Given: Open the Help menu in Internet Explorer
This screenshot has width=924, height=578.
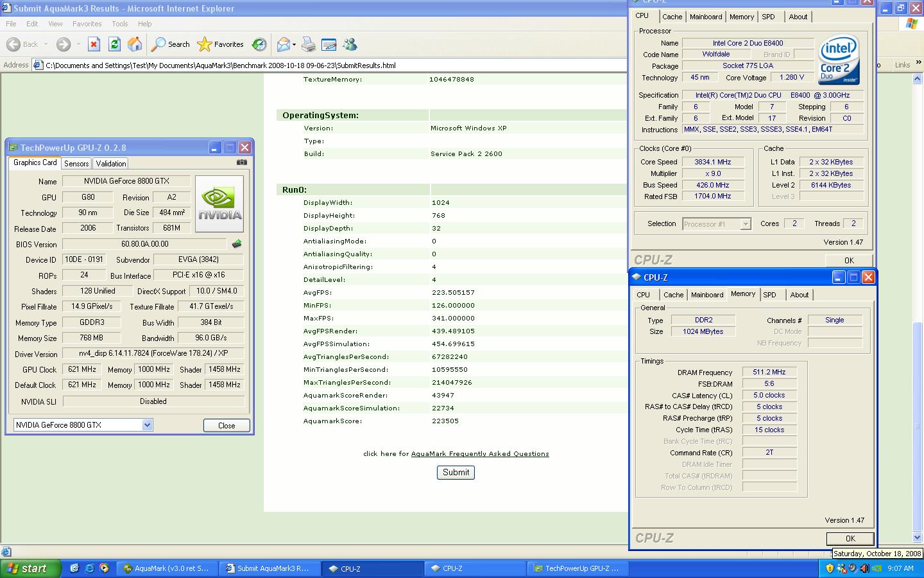Looking at the screenshot, I should pos(144,24).
